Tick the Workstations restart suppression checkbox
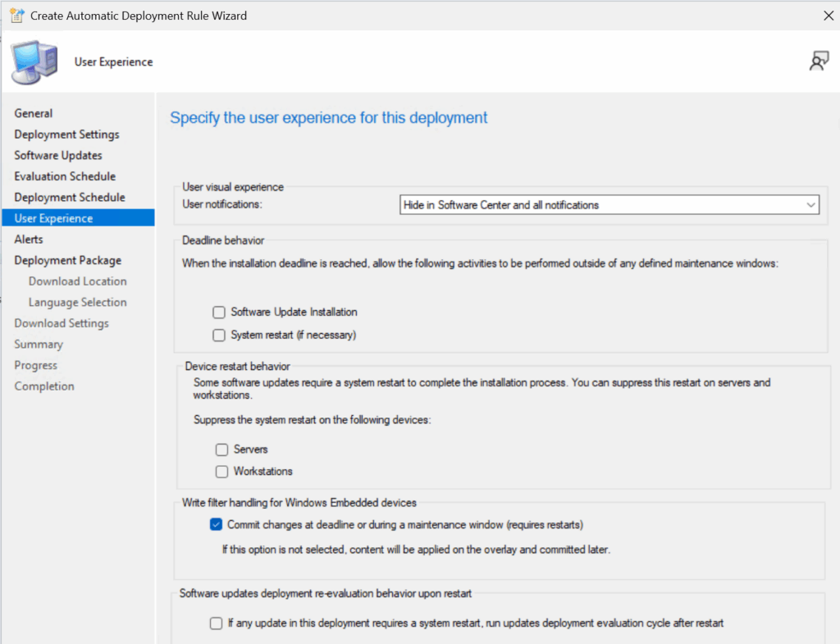 point(221,472)
